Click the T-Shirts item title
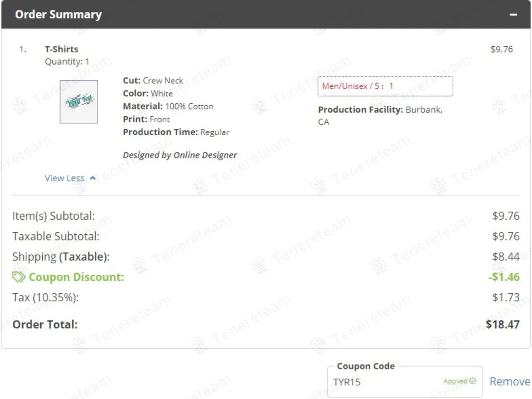This screenshot has height=399, width=532. (x=61, y=49)
